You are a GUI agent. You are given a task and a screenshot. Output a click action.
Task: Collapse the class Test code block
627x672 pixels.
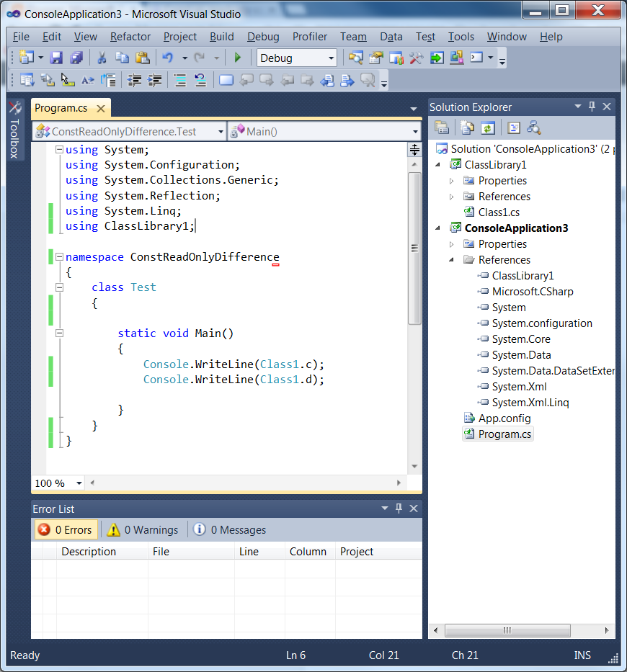pos(59,287)
